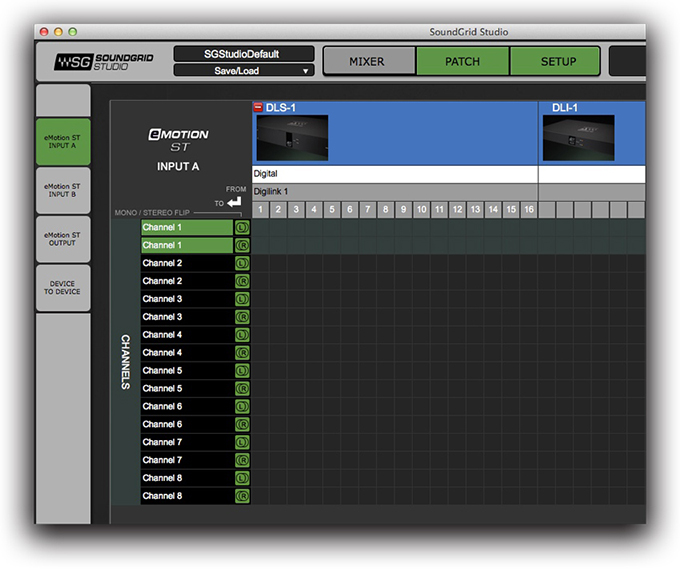Select Digilink column 3 header
This screenshot has height=573, width=680.
coord(296,210)
